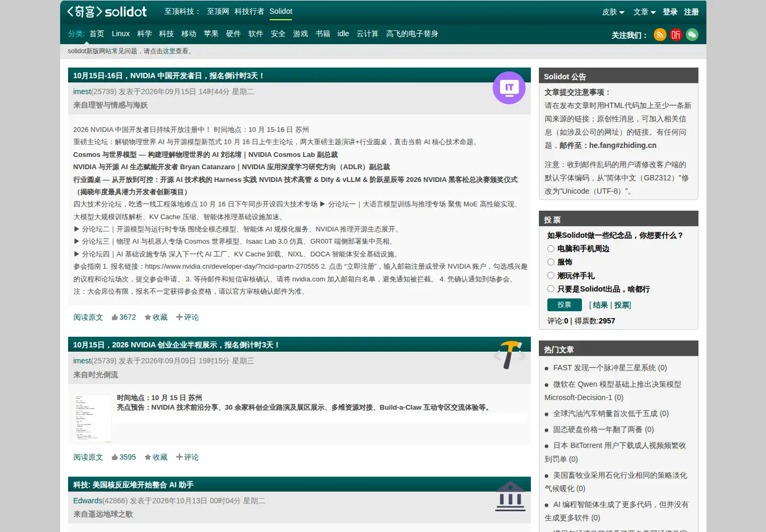Add a comment on the startup showcase article

pos(187,457)
